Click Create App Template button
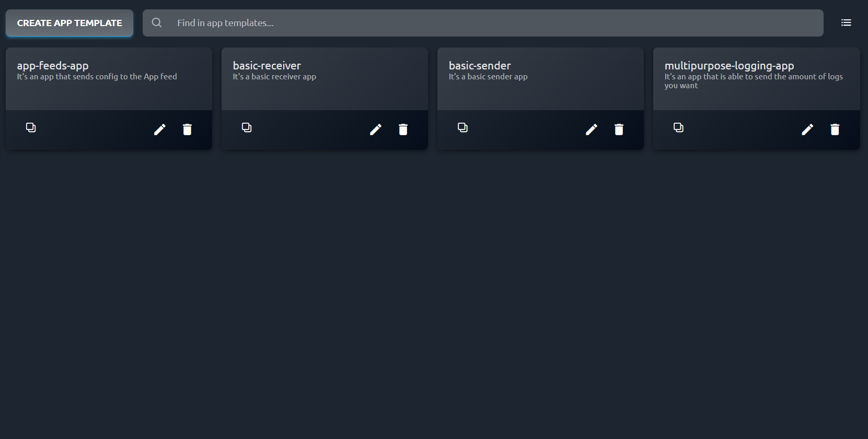This screenshot has width=868, height=439. coord(70,23)
